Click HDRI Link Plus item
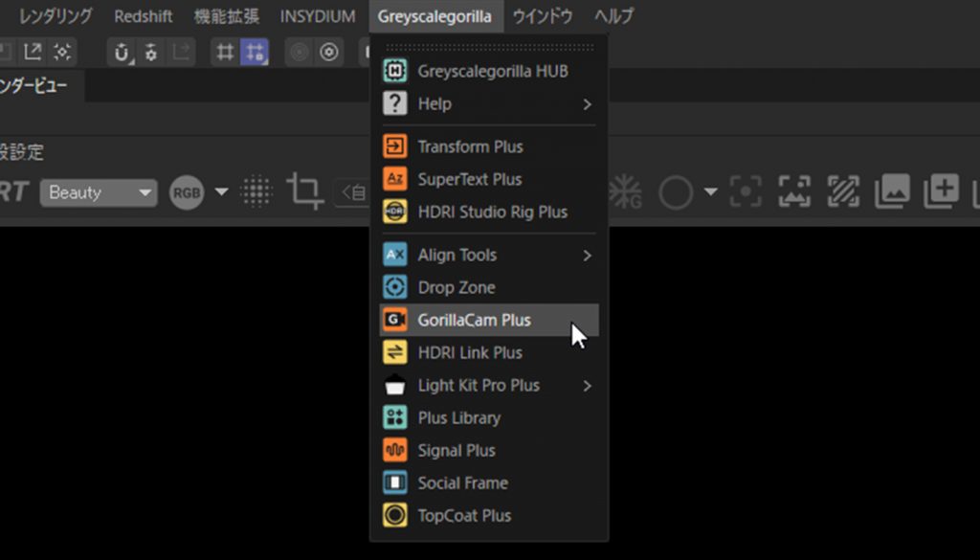 click(x=469, y=352)
